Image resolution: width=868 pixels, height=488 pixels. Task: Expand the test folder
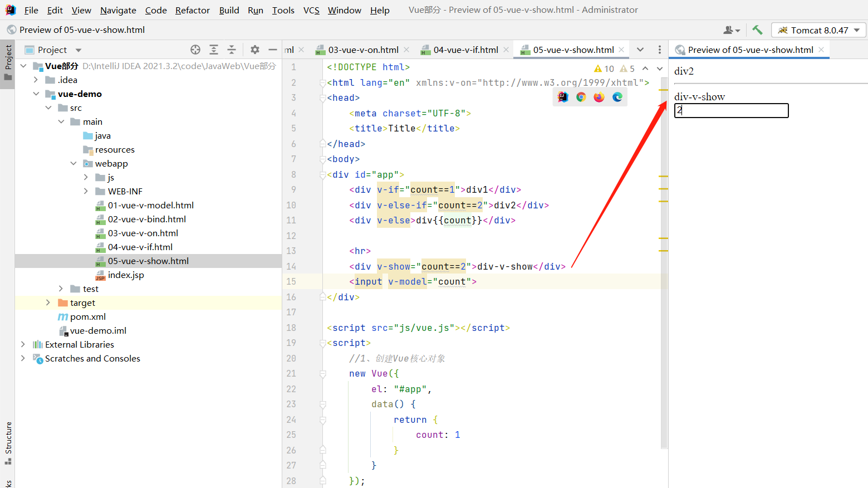click(61, 289)
